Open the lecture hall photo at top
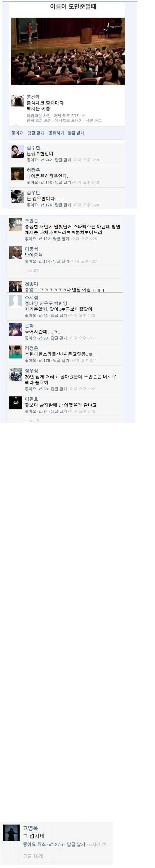Viewport: 155px width, 868px height. click(x=68, y=51)
